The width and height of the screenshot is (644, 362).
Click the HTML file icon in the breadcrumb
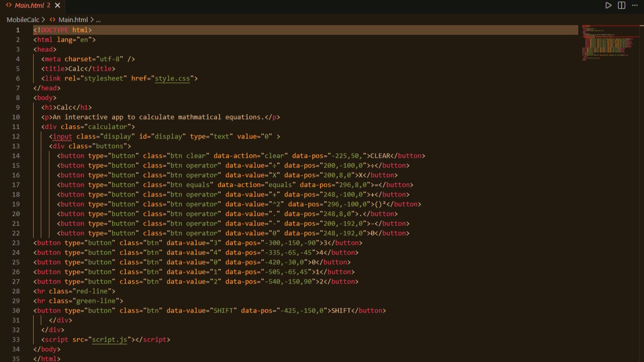(52, 20)
